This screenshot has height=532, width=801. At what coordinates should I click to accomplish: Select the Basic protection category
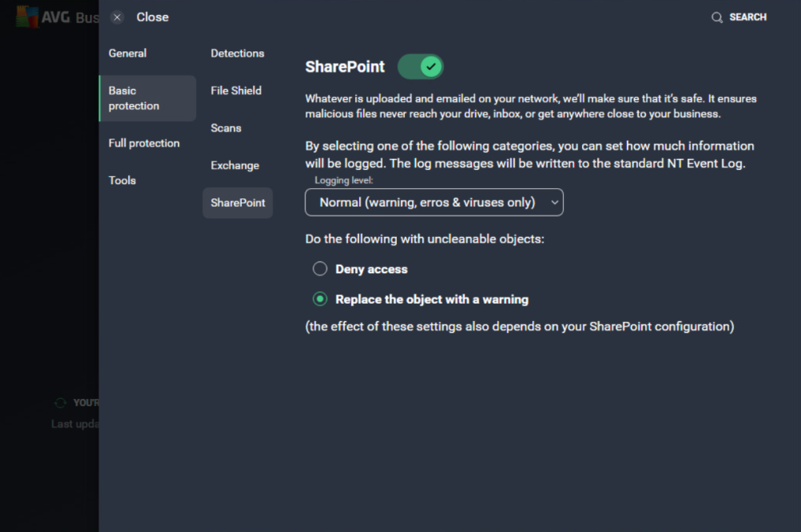pos(133,98)
